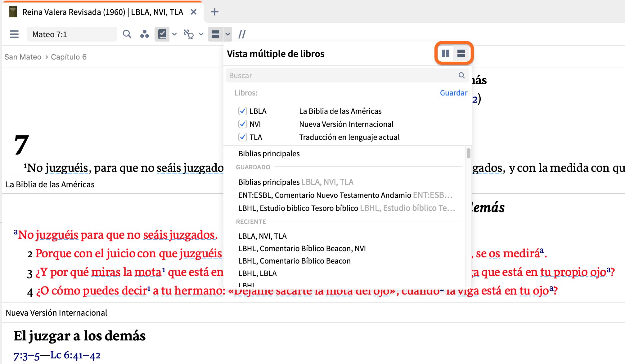
Task: Open the panel hamburger menu
Action: (x=14, y=34)
